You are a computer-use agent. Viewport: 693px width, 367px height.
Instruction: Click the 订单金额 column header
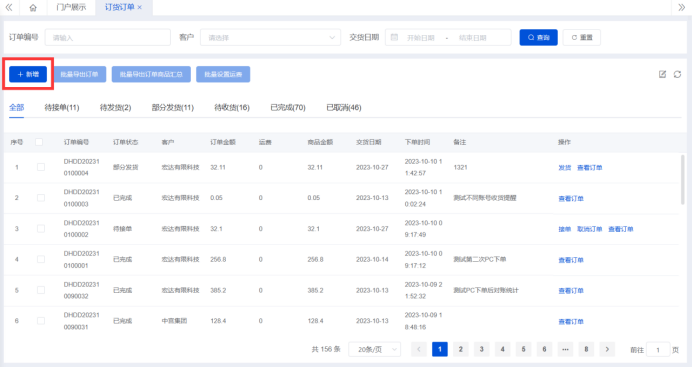coord(223,142)
